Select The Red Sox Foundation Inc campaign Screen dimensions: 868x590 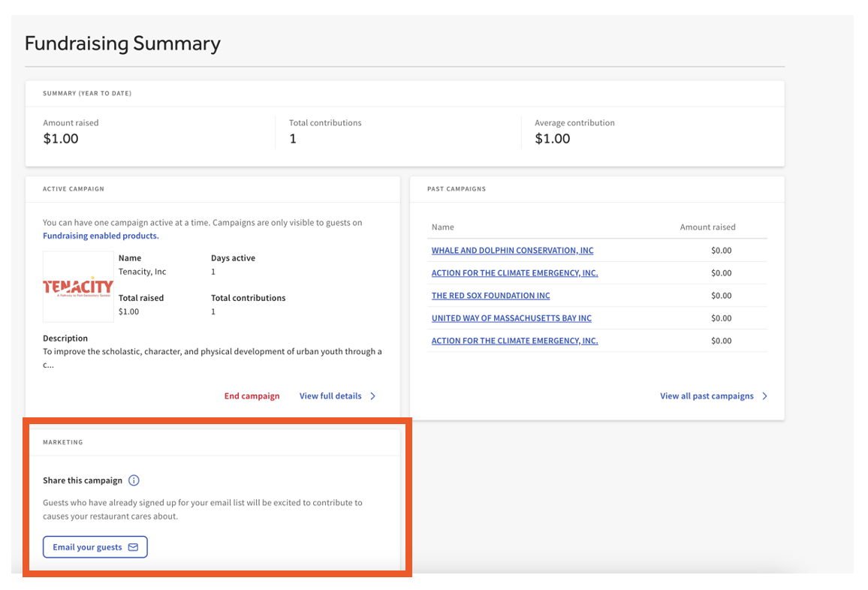(x=490, y=296)
